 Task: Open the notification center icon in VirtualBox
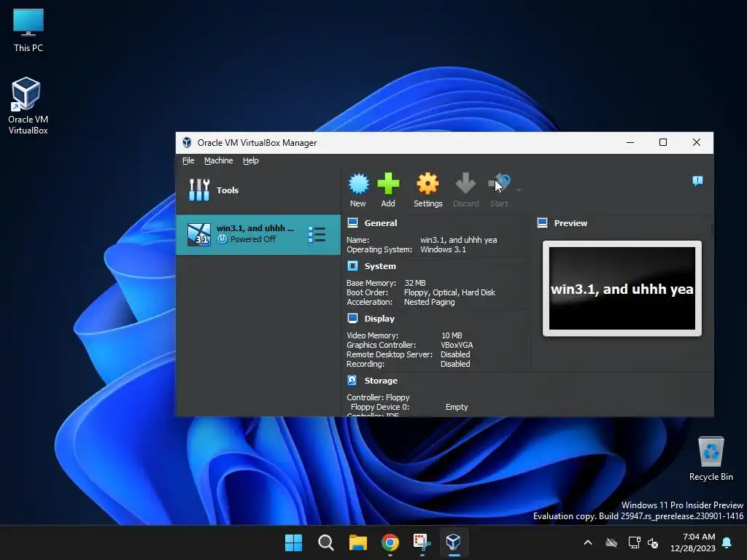tap(697, 181)
